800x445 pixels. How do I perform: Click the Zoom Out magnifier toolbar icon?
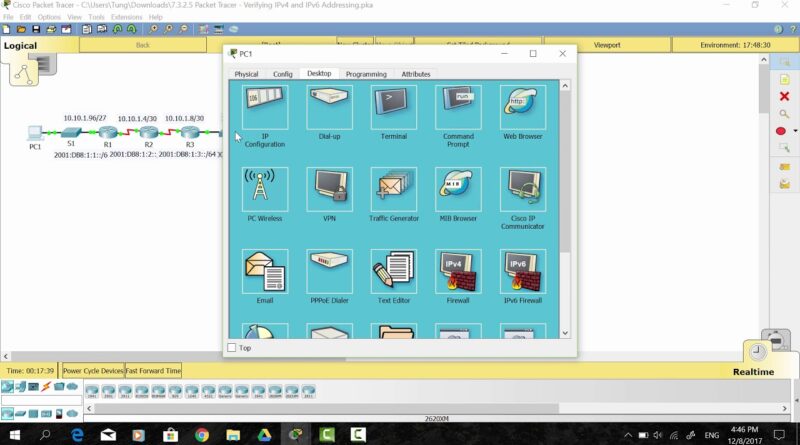coord(184,30)
